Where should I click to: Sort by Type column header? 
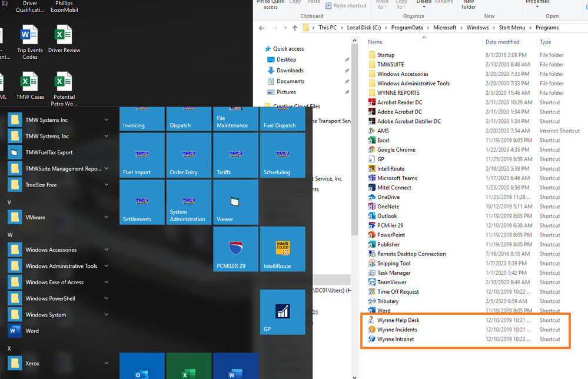[545, 42]
